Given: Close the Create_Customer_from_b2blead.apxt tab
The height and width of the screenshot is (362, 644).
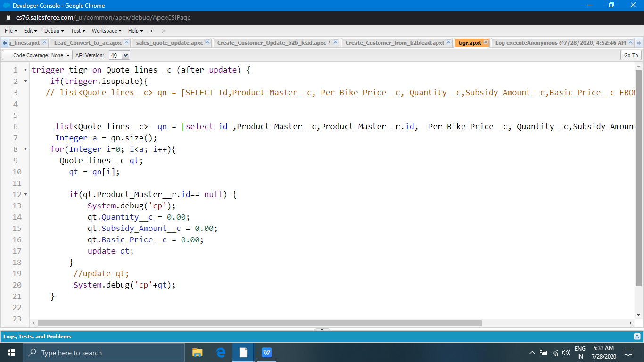Looking at the screenshot, I should (449, 42).
